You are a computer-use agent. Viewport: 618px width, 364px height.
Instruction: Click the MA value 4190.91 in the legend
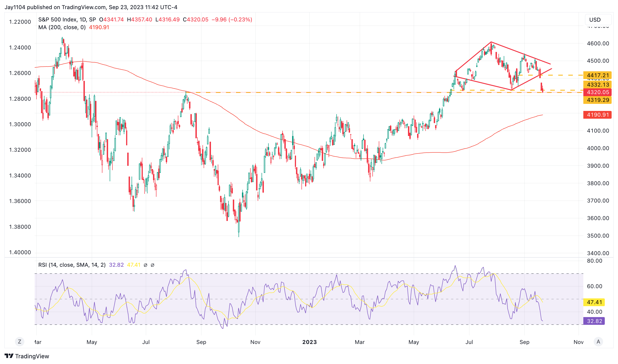pos(99,27)
